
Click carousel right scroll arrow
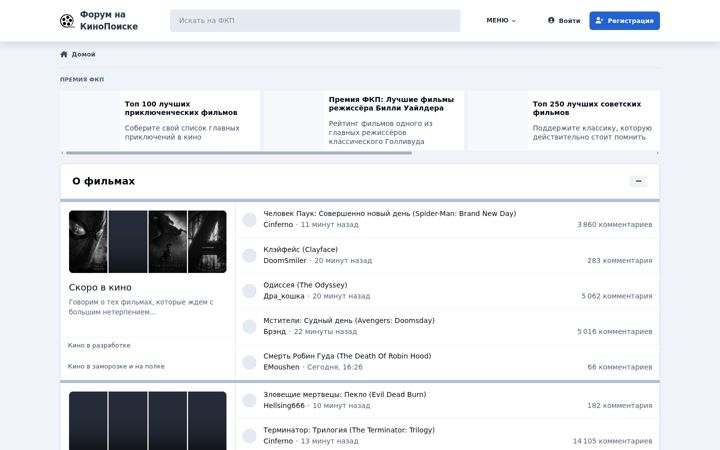tap(658, 153)
